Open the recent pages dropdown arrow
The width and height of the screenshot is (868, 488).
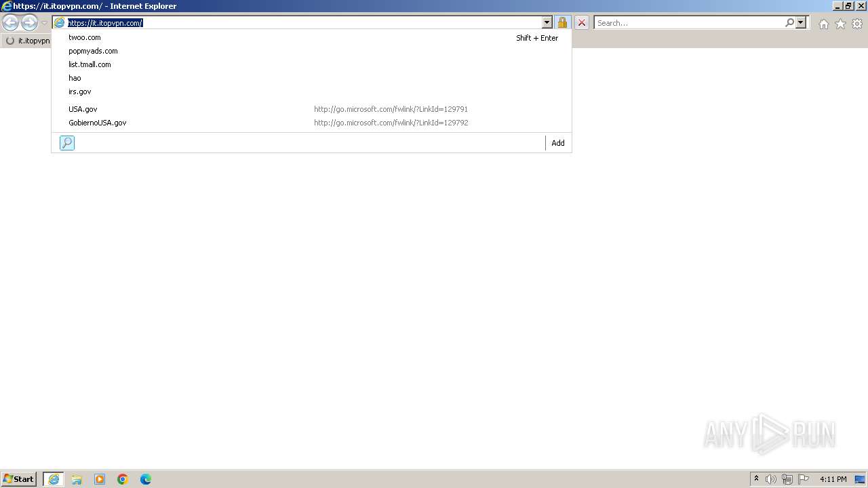click(x=44, y=23)
